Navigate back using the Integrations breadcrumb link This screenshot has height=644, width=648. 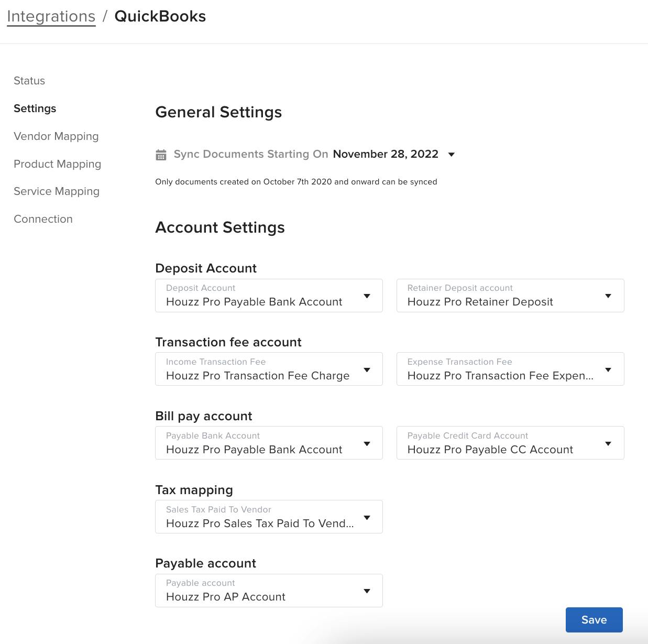51,16
